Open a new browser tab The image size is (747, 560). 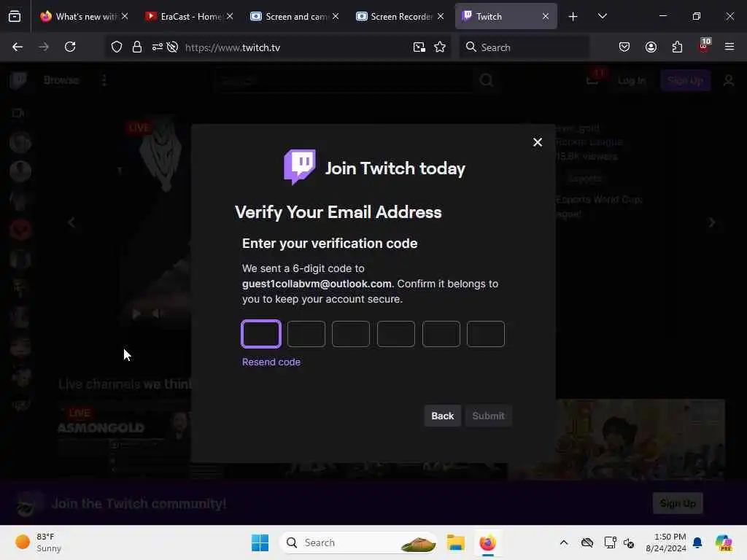[x=573, y=17]
